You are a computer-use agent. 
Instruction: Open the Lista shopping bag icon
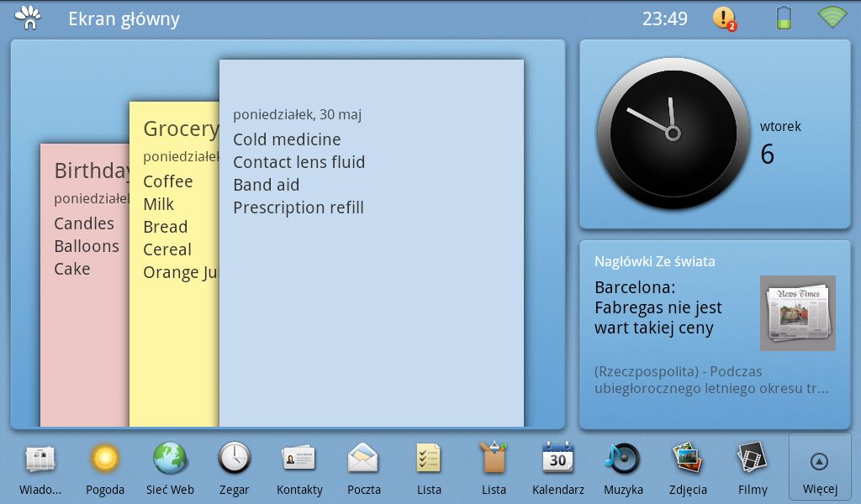pyautogui.click(x=494, y=458)
